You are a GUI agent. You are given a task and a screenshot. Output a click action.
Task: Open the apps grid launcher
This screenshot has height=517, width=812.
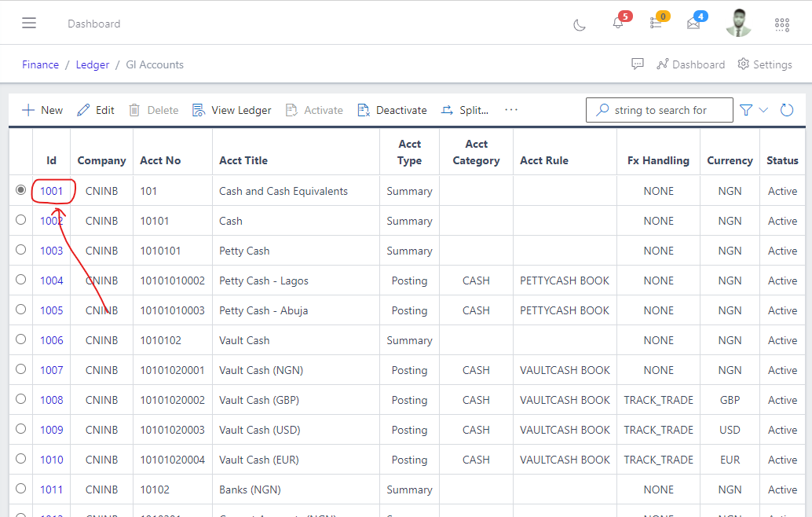pyautogui.click(x=782, y=24)
